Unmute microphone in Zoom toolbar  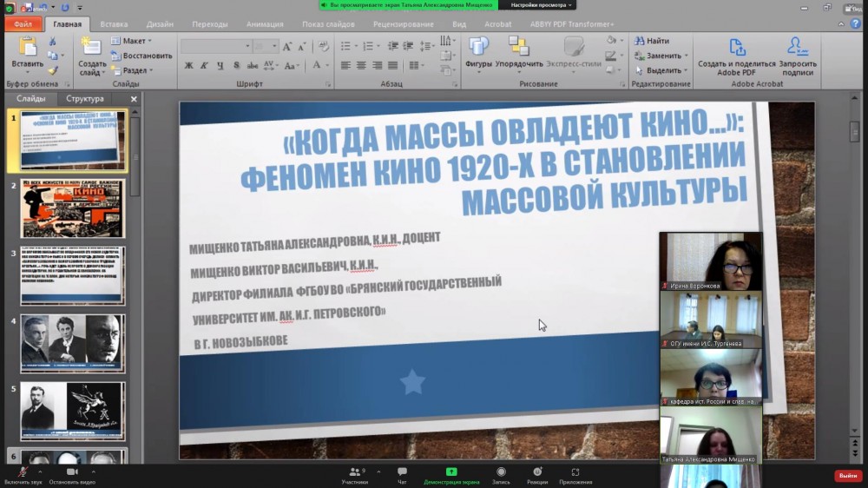click(21, 472)
